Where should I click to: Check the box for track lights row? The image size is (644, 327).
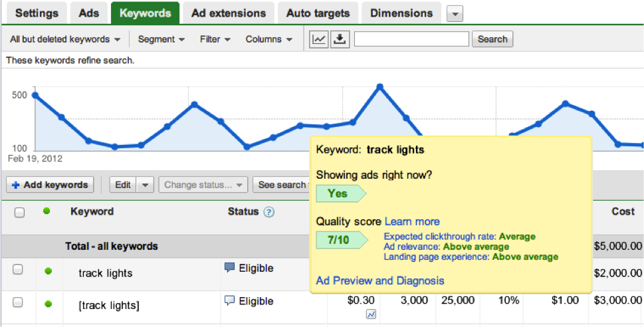pyautogui.click(x=18, y=270)
